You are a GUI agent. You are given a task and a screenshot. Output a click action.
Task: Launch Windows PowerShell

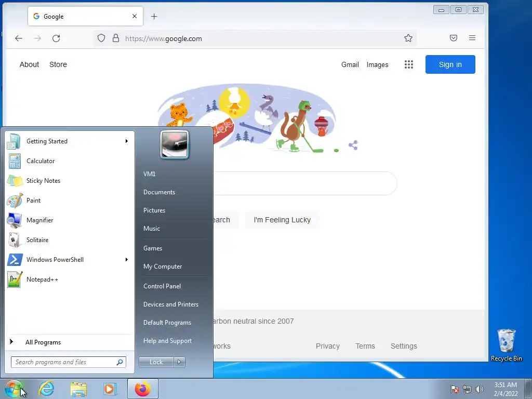click(x=70, y=260)
